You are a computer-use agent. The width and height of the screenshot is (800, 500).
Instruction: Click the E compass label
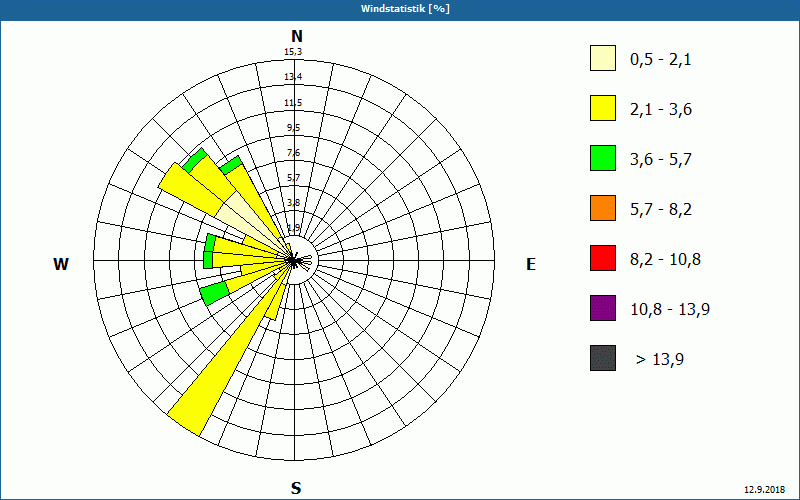point(531,264)
